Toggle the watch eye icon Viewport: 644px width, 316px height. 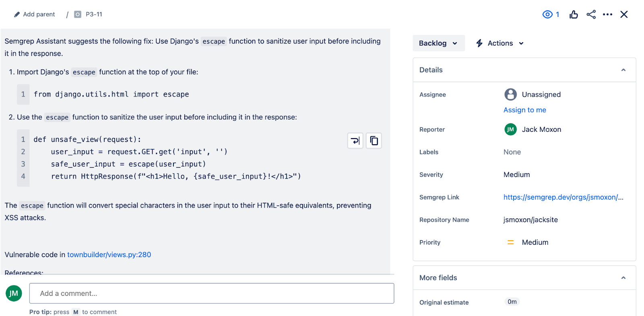tap(547, 15)
